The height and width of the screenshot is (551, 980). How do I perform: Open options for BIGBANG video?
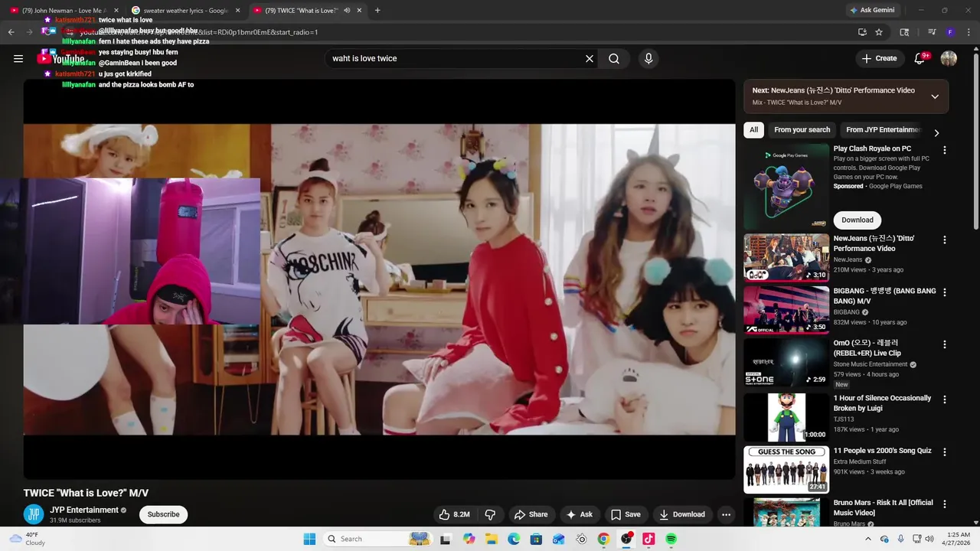click(x=945, y=293)
